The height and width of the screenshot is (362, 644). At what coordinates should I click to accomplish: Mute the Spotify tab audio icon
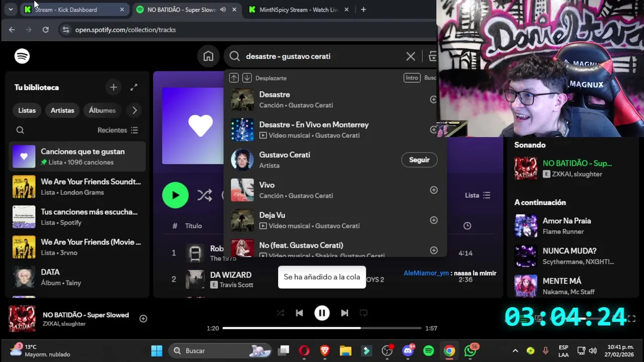[x=223, y=10]
